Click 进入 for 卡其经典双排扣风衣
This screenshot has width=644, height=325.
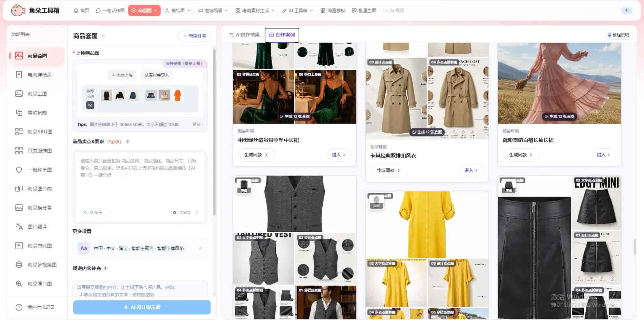(x=471, y=170)
